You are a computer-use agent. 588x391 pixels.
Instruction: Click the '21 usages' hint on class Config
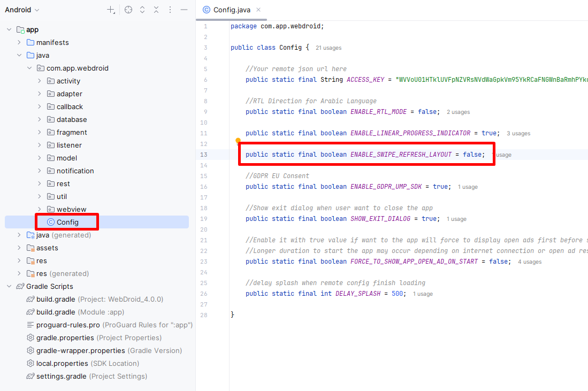[329, 48]
